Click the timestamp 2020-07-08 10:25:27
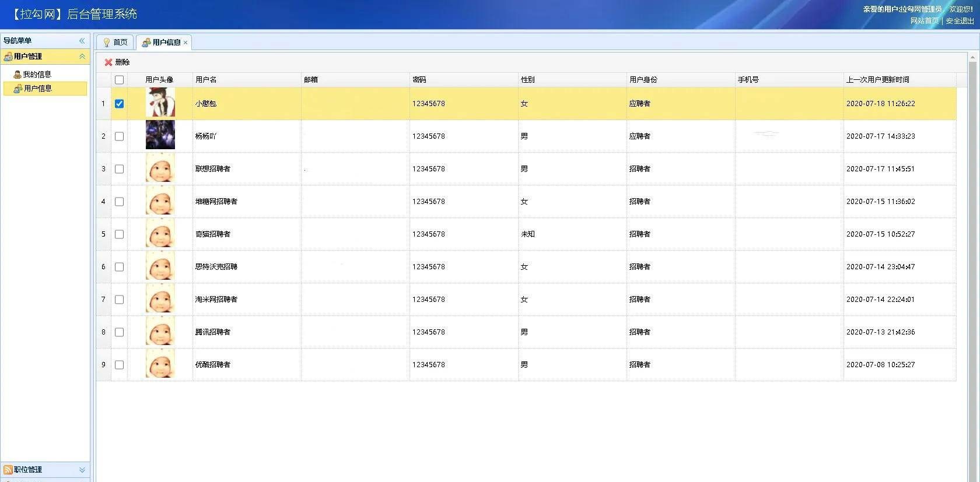 pyautogui.click(x=881, y=365)
